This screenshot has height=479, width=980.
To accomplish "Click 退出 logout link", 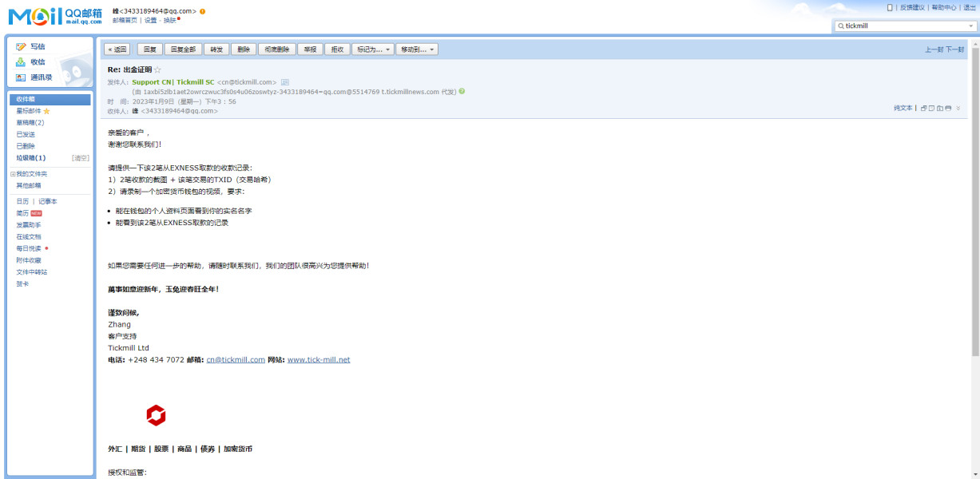I will (970, 7).
